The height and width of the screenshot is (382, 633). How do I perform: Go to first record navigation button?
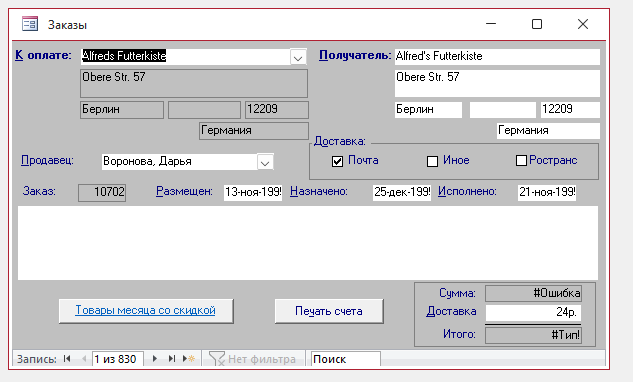(67, 359)
